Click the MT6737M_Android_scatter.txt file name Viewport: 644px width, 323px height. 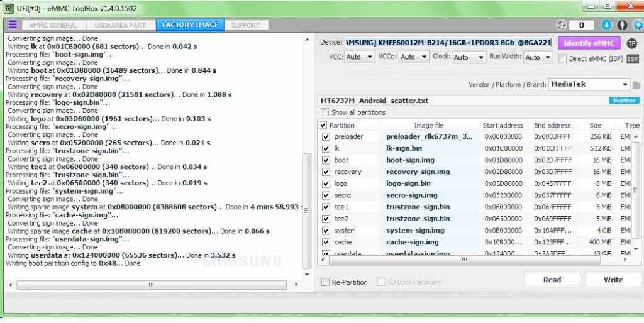[x=374, y=101]
